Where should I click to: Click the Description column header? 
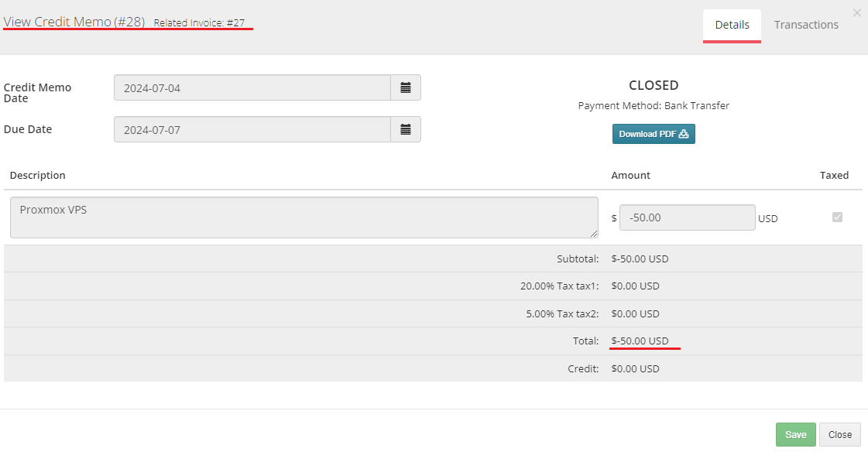38,176
